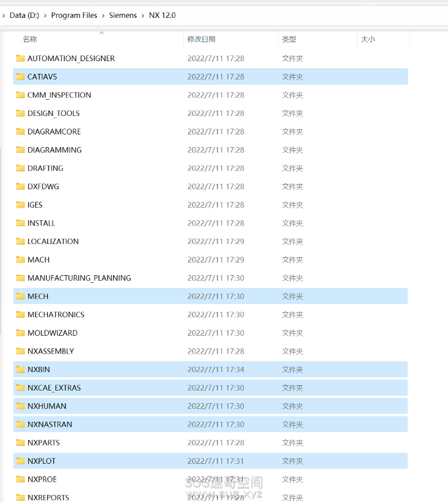Click the MANUFACTURING_PLANNING folder icon

pyautogui.click(x=21, y=278)
